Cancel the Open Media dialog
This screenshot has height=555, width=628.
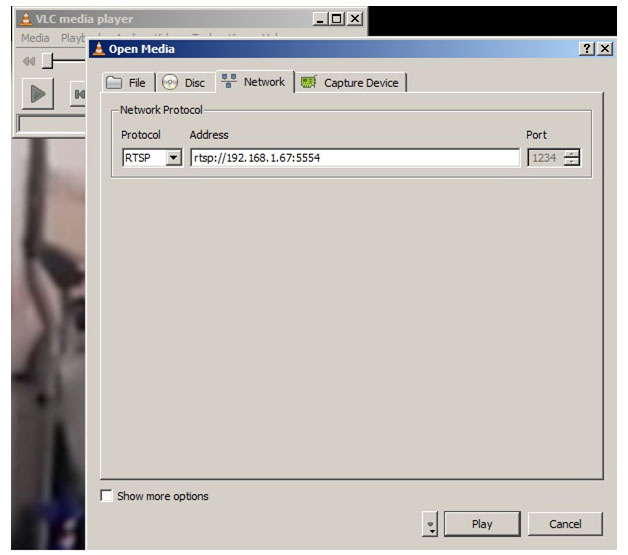pyautogui.click(x=565, y=524)
